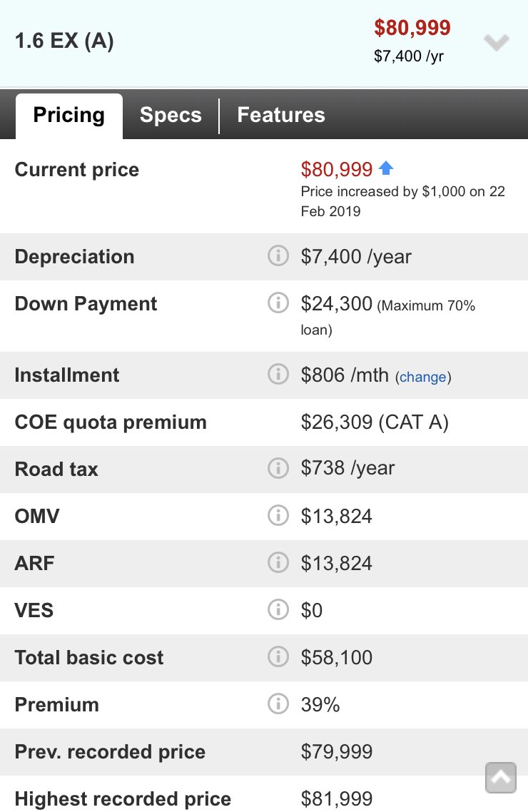Click the installment "change" link
This screenshot has width=528, height=812.
[x=423, y=377]
